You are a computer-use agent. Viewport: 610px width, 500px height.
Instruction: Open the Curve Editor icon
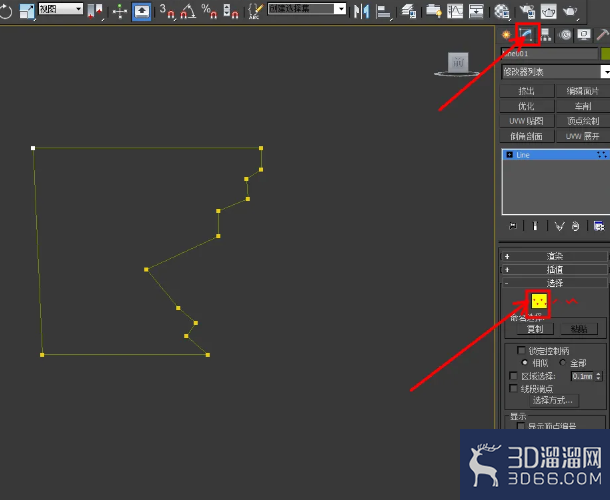click(454, 11)
